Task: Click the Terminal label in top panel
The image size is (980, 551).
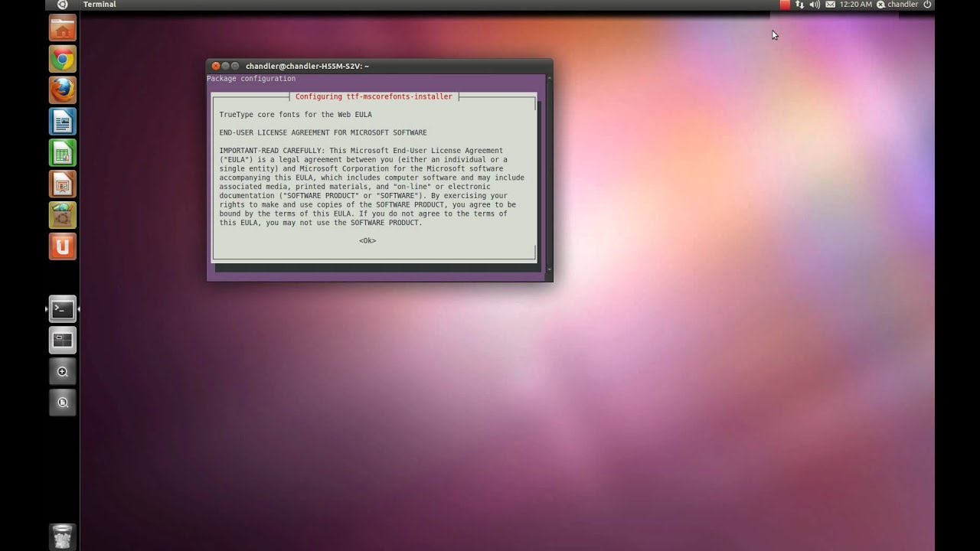Action: [100, 5]
